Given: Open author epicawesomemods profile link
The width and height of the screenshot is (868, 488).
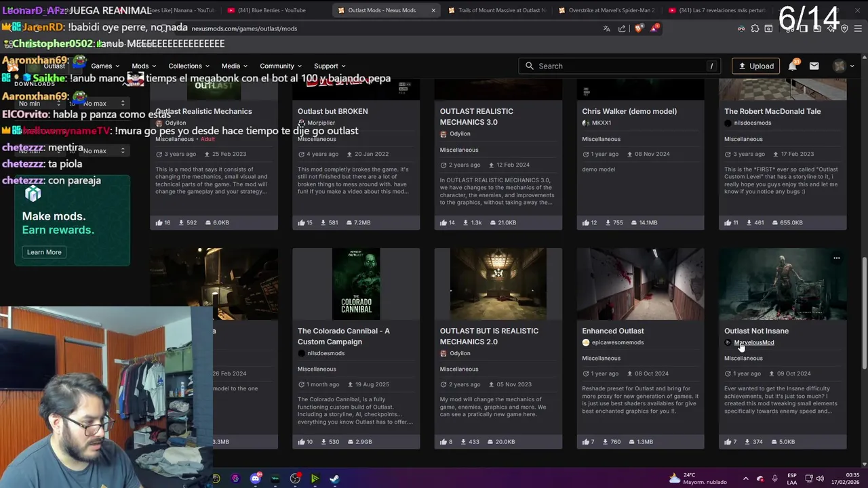Looking at the screenshot, I should pyautogui.click(x=617, y=342).
